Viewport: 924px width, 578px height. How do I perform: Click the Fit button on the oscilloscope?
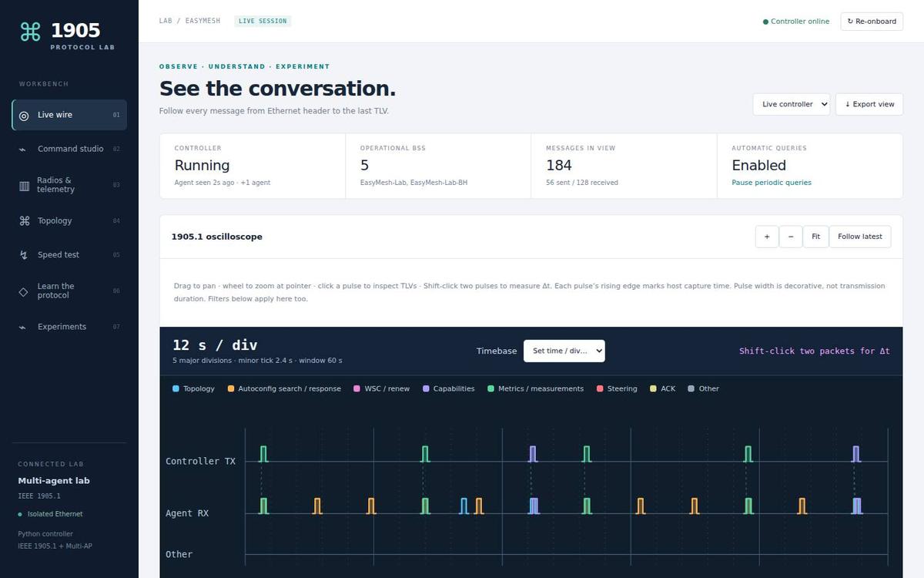[815, 237]
